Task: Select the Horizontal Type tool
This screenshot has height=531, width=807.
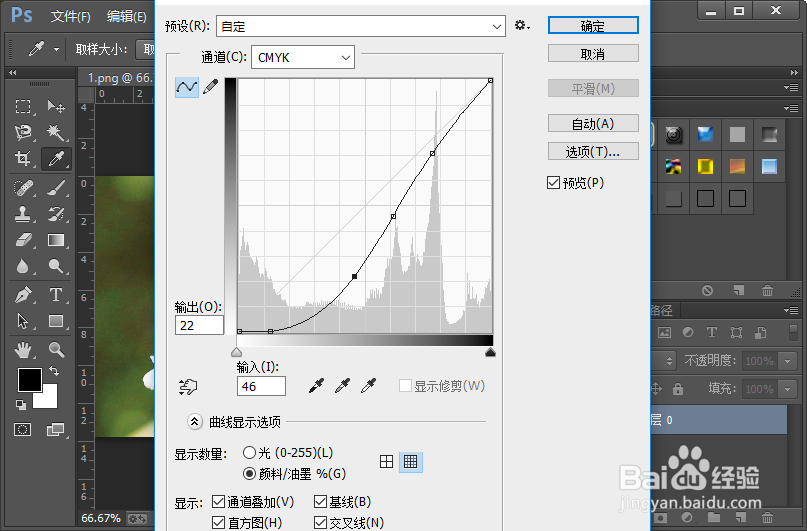Action: 56,295
